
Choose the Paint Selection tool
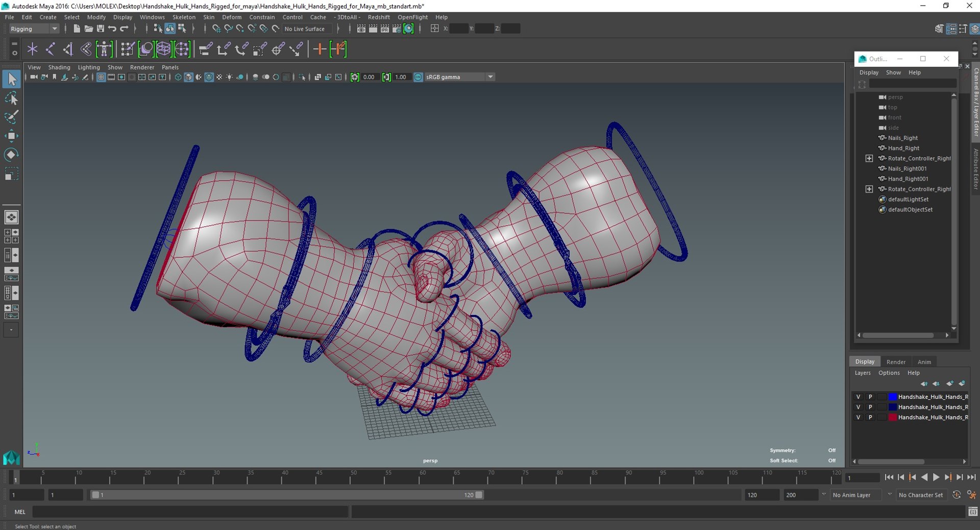point(11,117)
